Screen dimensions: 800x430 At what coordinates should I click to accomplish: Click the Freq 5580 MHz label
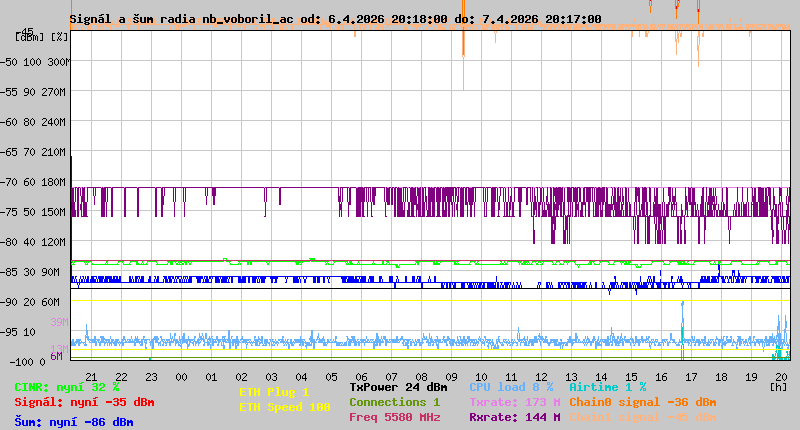pyautogui.click(x=394, y=418)
